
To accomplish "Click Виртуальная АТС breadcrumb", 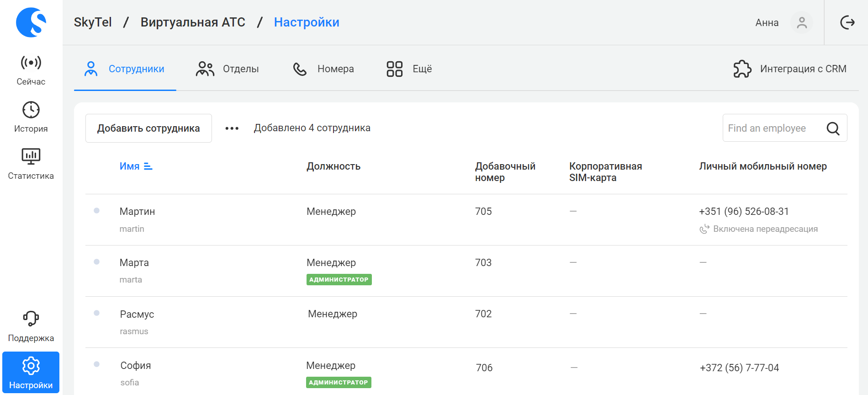I will click(193, 22).
